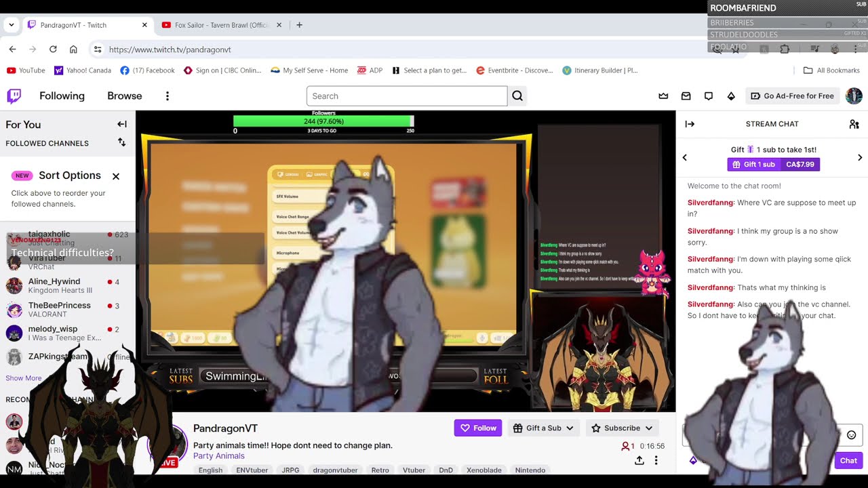
Task: Open the Facebook bookmark
Action: point(147,70)
